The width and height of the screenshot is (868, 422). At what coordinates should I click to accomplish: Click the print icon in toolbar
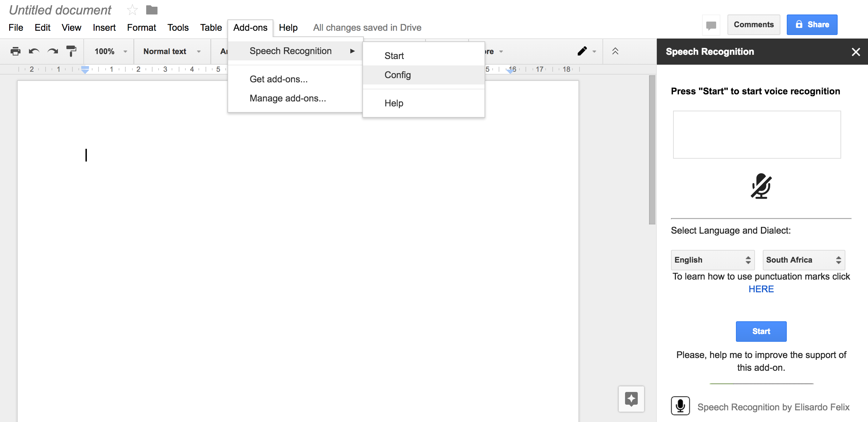(x=16, y=51)
